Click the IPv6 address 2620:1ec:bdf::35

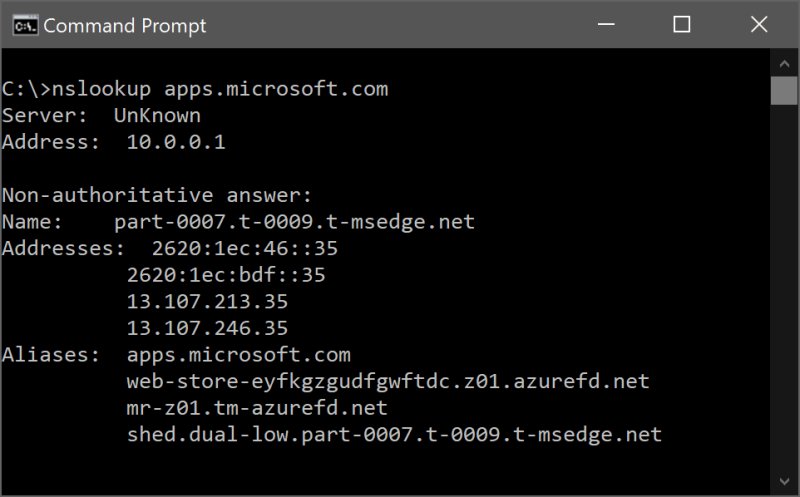coord(226,275)
